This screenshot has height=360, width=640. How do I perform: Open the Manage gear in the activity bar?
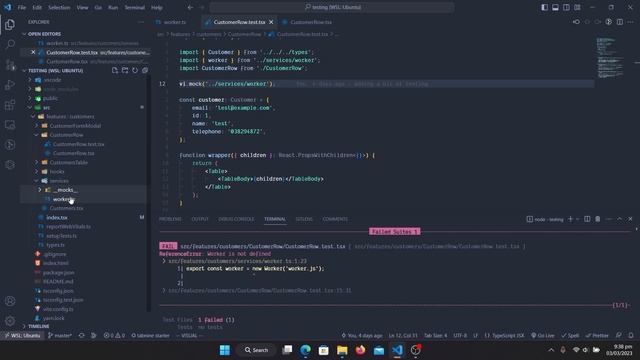[10, 321]
